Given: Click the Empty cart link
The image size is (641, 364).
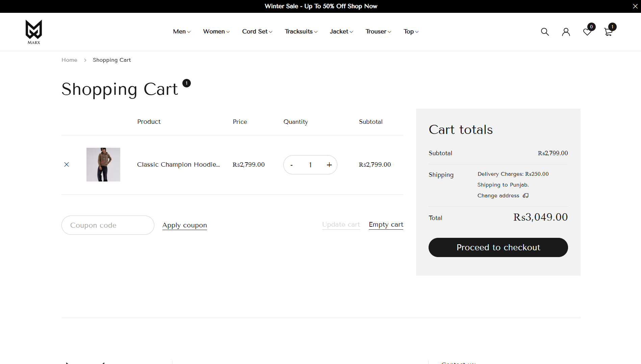Looking at the screenshot, I should pos(386,225).
